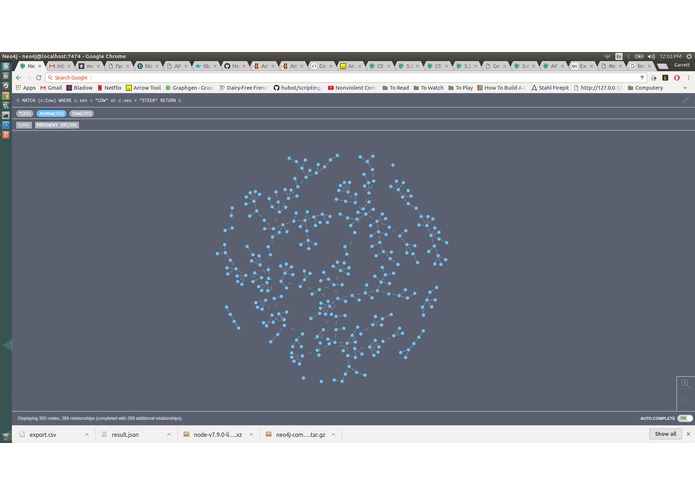
Task: Open the Bladow bookmark
Action: (x=79, y=88)
